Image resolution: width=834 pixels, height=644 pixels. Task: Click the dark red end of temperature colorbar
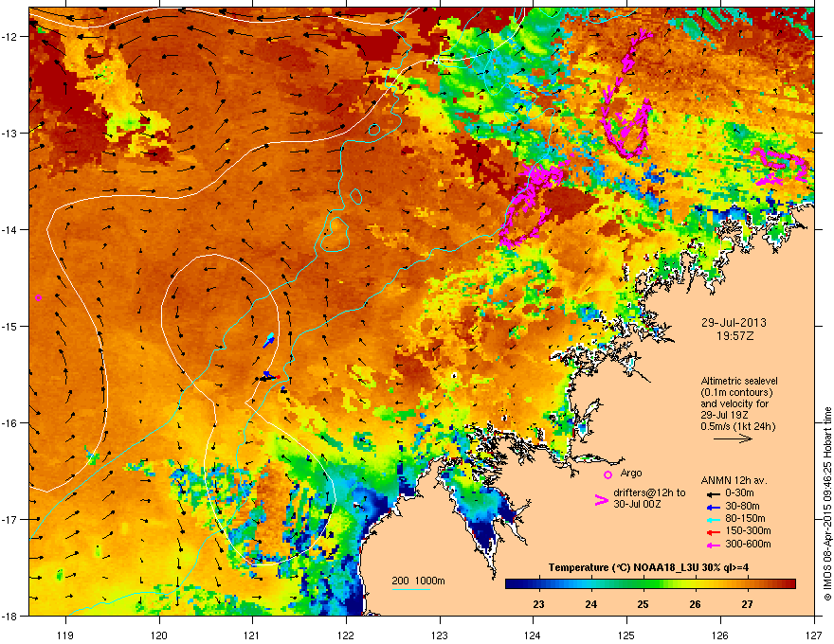788,584
